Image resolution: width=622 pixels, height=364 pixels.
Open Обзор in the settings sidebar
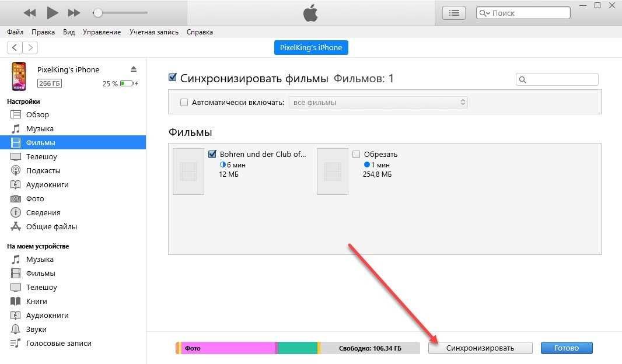(37, 115)
